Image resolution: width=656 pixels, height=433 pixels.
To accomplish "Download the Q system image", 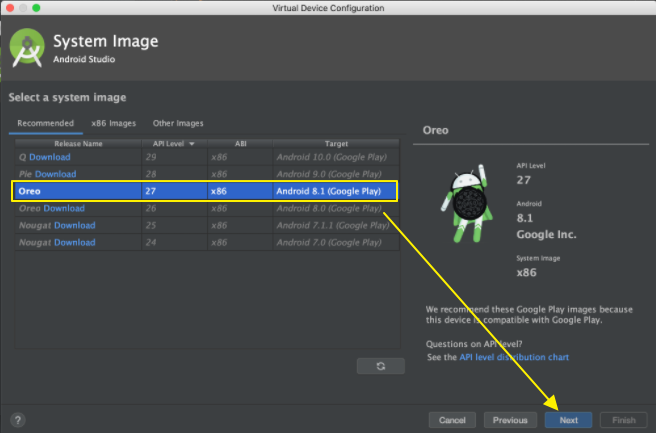I will point(50,157).
